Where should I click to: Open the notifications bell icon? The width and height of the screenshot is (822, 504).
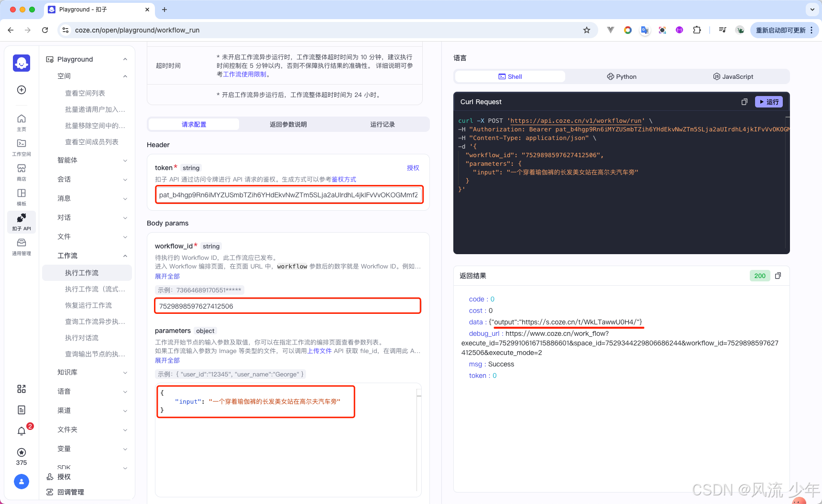(22, 431)
